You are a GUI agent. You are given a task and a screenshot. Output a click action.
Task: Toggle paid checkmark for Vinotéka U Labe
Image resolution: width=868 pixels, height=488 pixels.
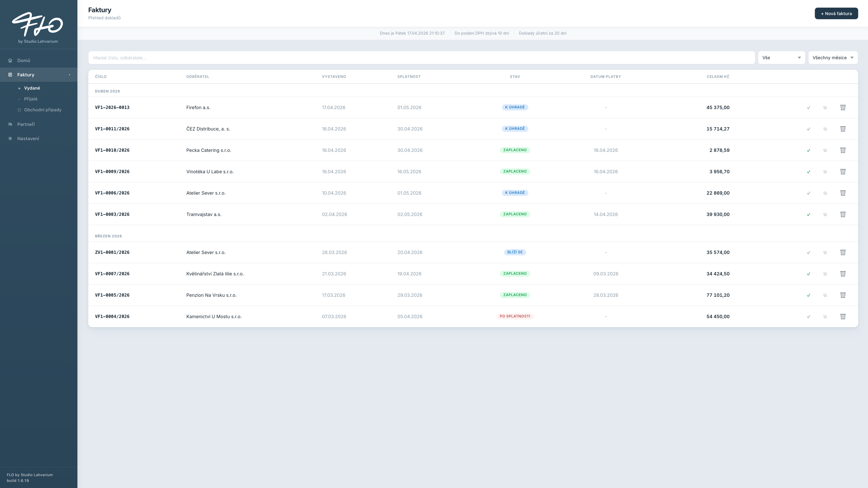[x=808, y=172]
